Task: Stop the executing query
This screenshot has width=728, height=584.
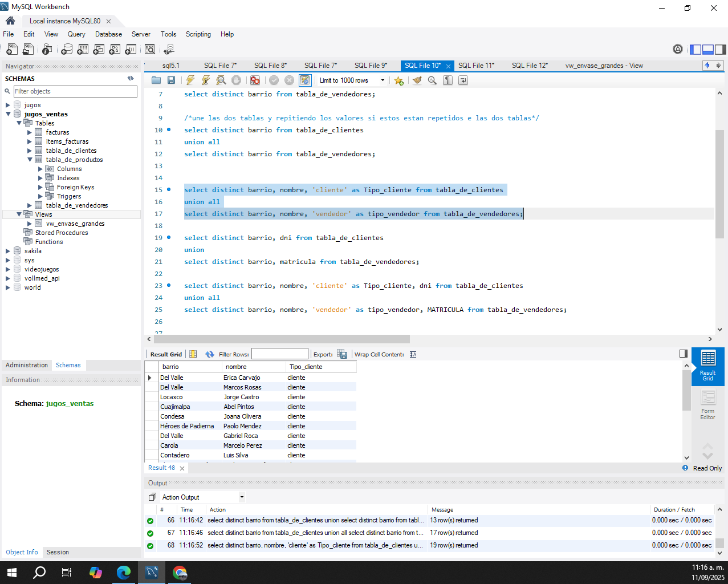Action: [x=236, y=80]
